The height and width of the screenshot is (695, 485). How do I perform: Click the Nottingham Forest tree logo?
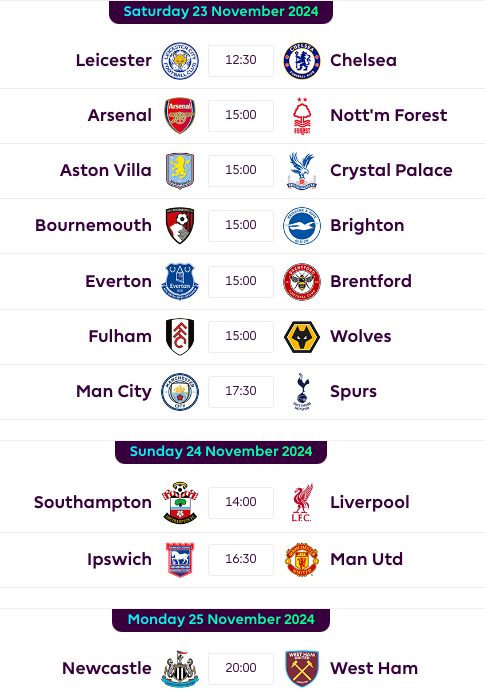[302, 116]
